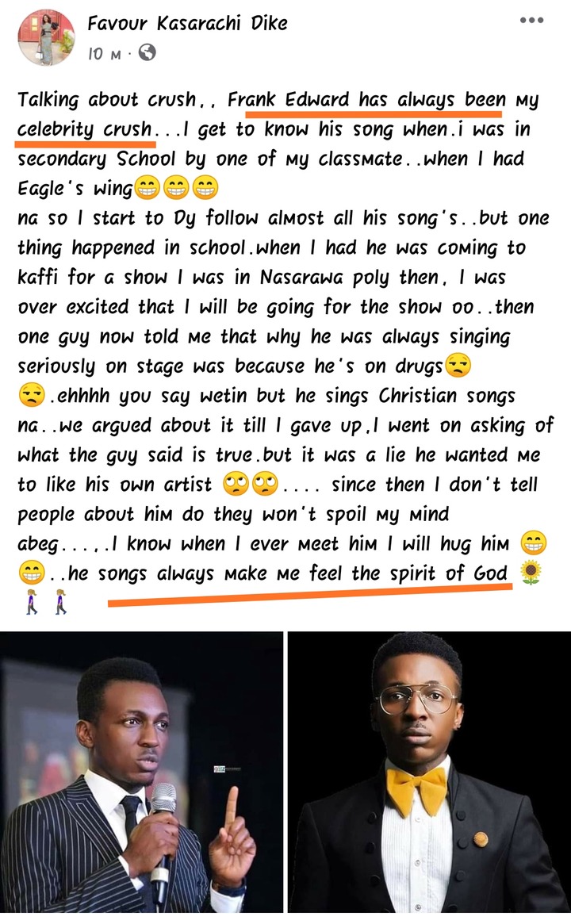The image size is (571, 924).
Task: Click the first walking woman emoji
Action: 32,602
